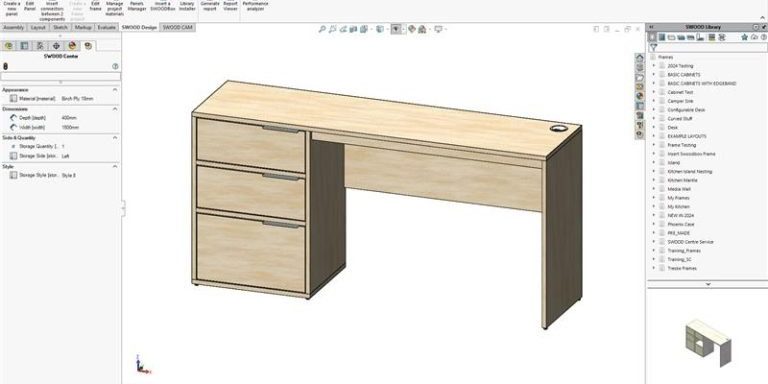
Task: Switch to the Sketch tab
Action: click(60, 27)
